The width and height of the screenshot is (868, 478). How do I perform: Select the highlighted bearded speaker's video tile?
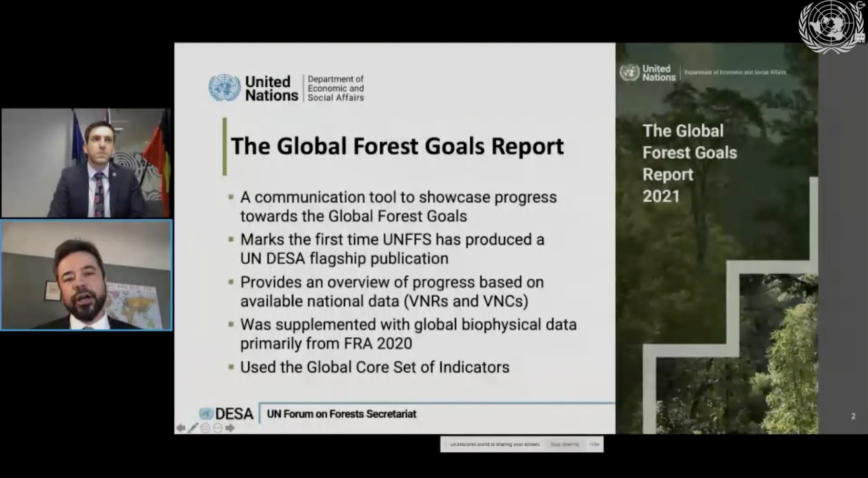click(x=86, y=275)
